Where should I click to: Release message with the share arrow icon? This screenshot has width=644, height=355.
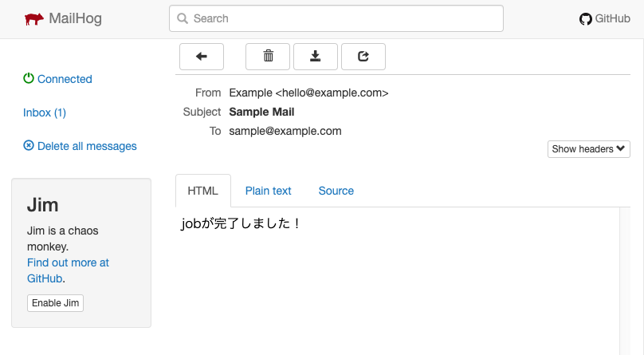[363, 56]
